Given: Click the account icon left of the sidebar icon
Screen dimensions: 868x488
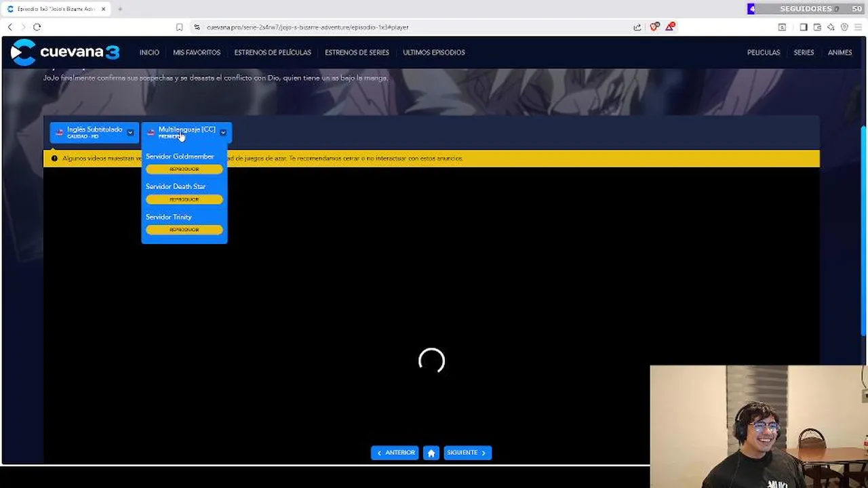Looking at the screenshot, I should 782,27.
